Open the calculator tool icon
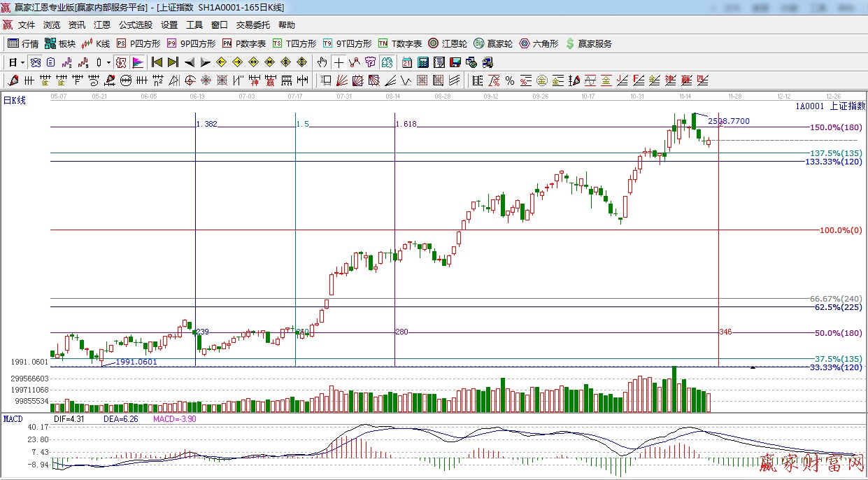868x480 pixels. (422, 62)
